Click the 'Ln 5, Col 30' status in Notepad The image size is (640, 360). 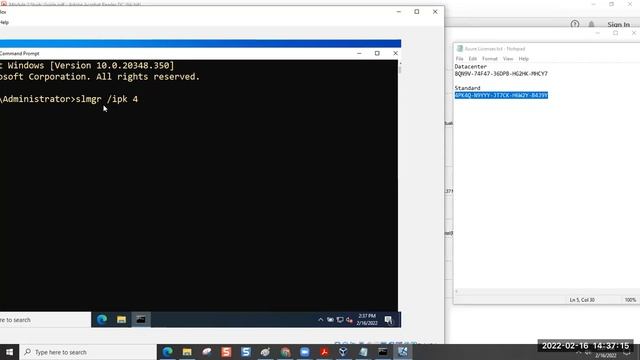click(582, 300)
